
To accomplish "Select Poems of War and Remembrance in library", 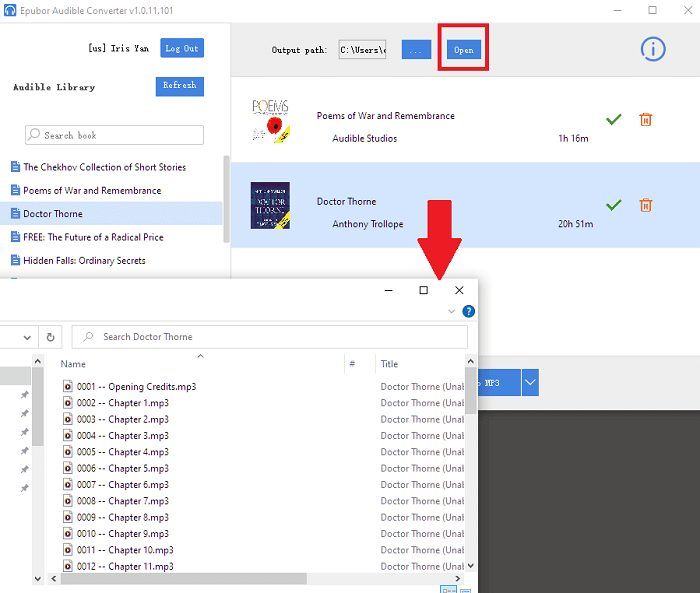I will (x=92, y=191).
